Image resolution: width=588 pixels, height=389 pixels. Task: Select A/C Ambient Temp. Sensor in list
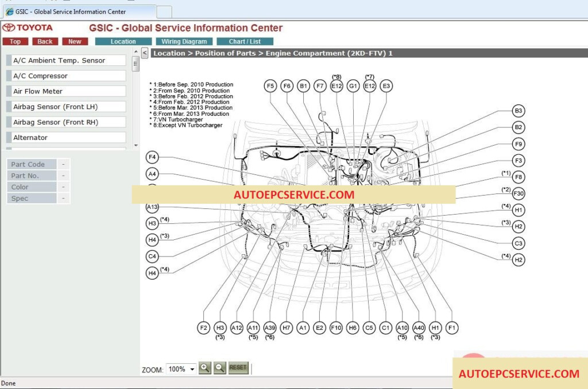(66, 60)
